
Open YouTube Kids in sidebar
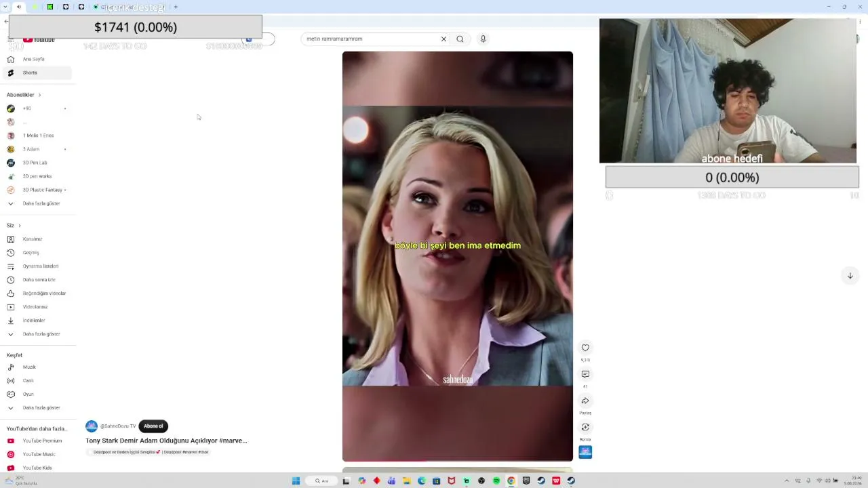(37, 468)
